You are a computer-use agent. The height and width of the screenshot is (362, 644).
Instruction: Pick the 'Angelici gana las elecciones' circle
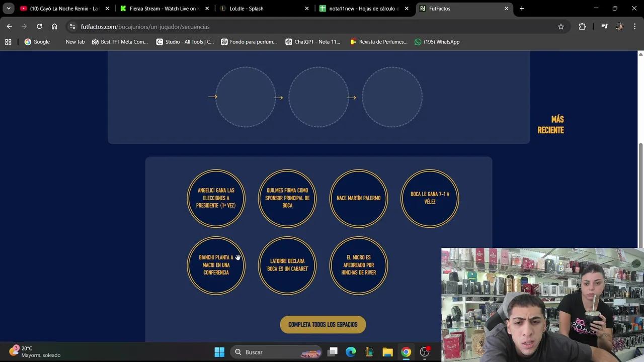point(216,198)
